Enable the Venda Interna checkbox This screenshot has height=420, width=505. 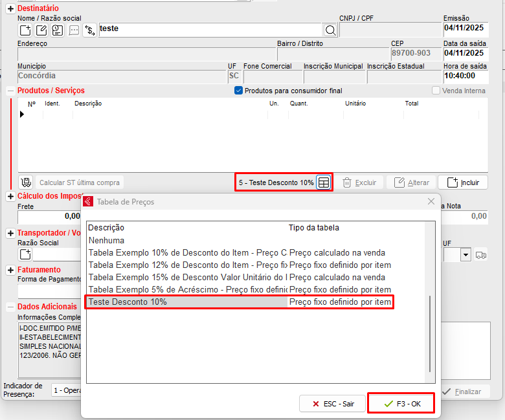[x=436, y=91]
